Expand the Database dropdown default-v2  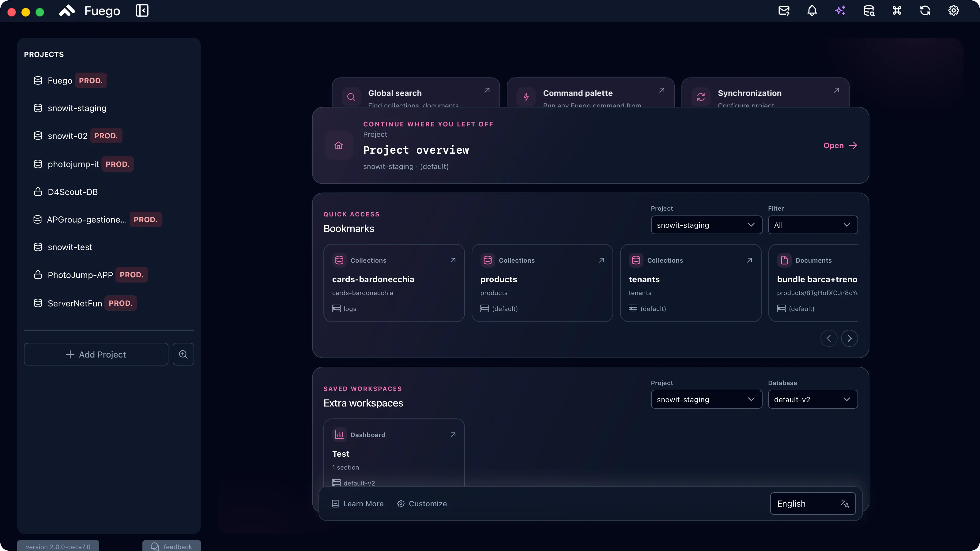812,399
